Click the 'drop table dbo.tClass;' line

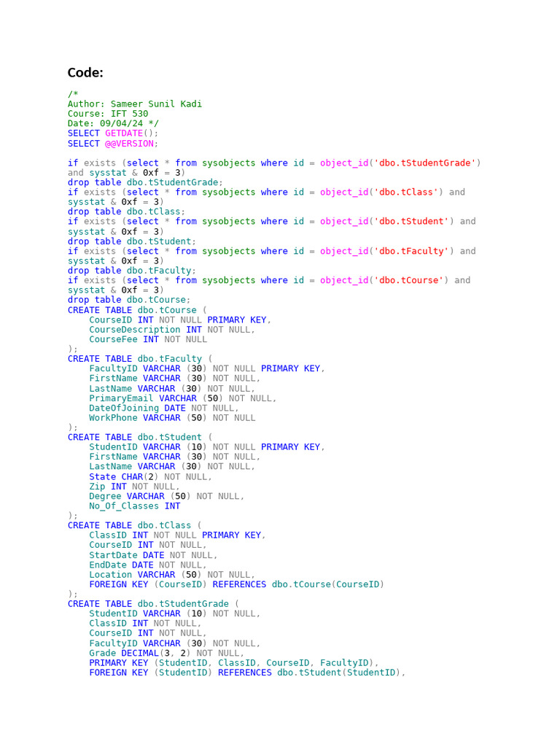[x=126, y=212]
